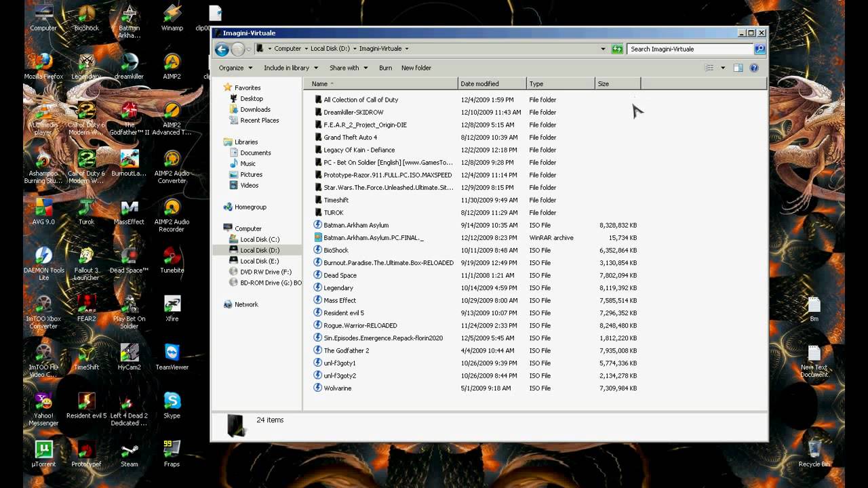This screenshot has height=488, width=868.
Task: Expand the Computer breadcrumb arrow
Action: pos(306,49)
